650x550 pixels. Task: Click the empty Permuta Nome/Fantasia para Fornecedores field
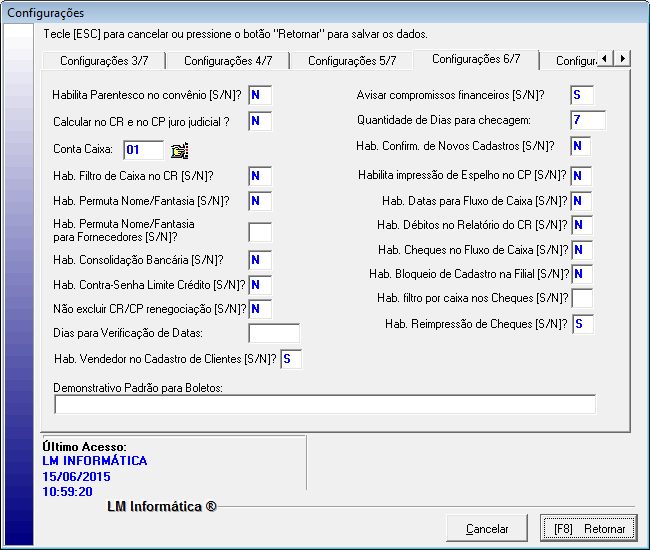[260, 232]
